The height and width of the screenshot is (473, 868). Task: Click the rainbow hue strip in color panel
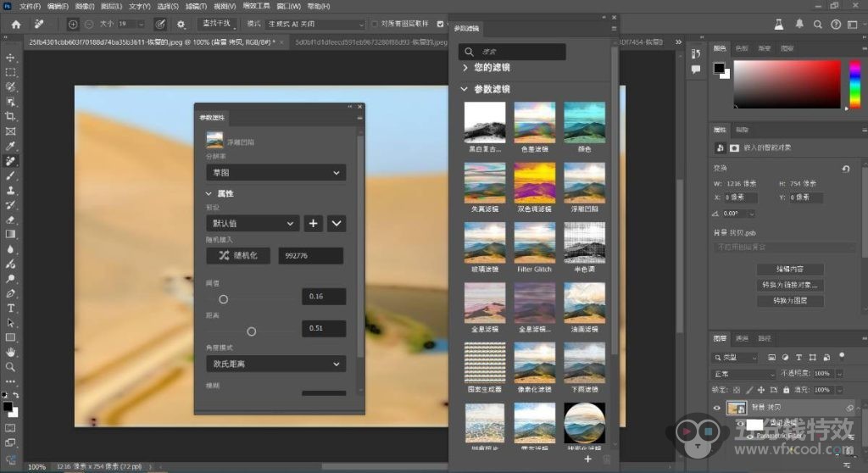[x=855, y=84]
